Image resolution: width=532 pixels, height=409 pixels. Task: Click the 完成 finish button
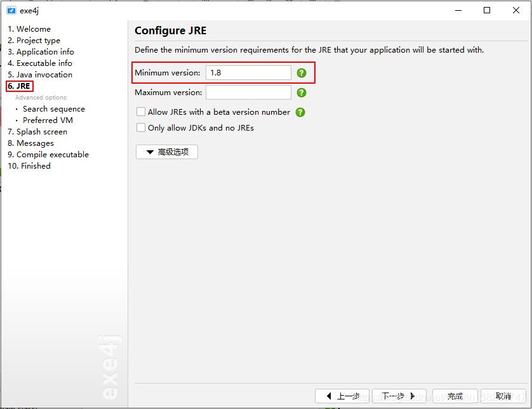click(x=455, y=396)
